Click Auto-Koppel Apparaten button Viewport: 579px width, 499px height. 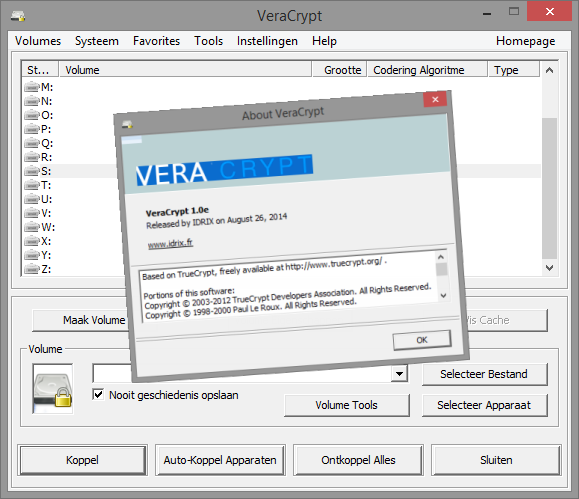coord(220,460)
